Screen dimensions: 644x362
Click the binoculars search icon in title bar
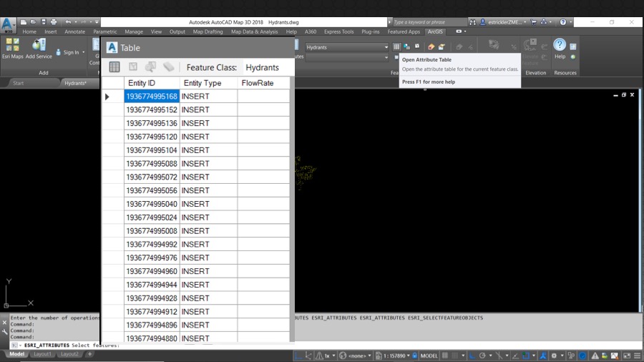[x=473, y=22]
